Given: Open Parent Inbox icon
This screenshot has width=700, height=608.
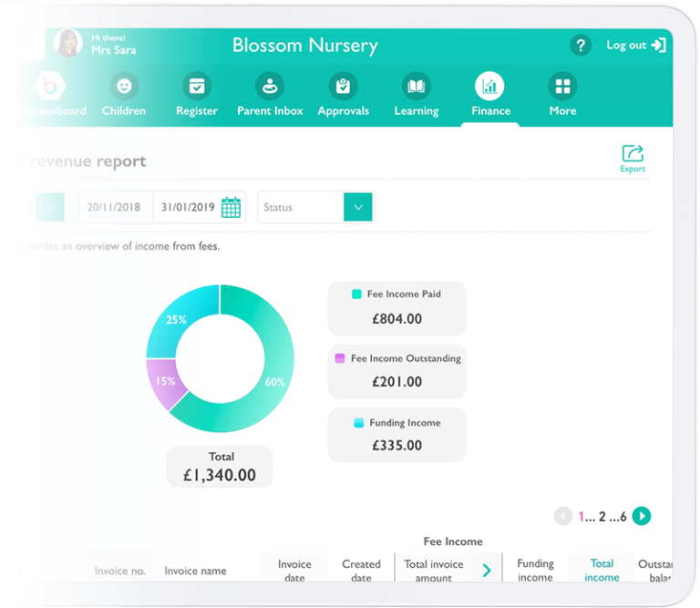Looking at the screenshot, I should (x=270, y=87).
